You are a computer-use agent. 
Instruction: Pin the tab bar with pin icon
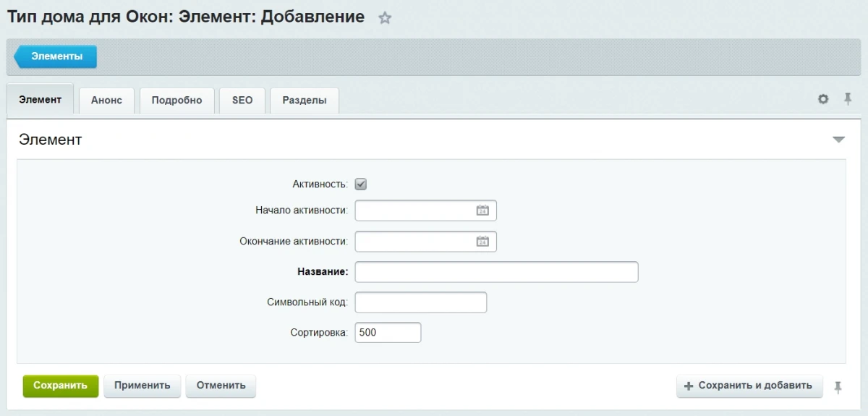pos(848,99)
